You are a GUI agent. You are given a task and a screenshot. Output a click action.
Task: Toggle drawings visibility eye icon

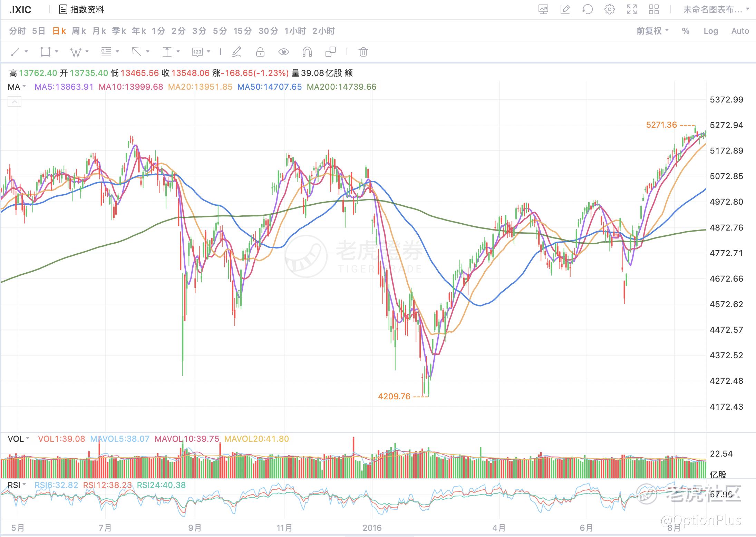click(x=283, y=52)
